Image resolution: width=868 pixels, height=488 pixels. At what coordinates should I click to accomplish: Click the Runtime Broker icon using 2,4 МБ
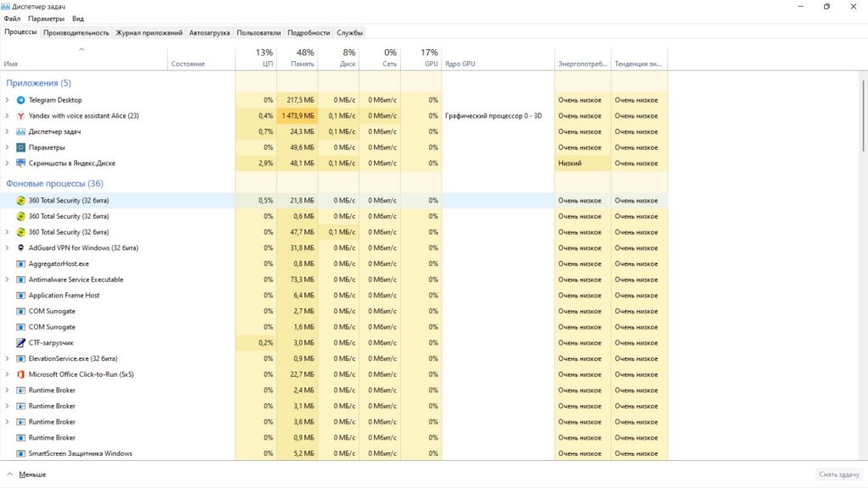20,390
